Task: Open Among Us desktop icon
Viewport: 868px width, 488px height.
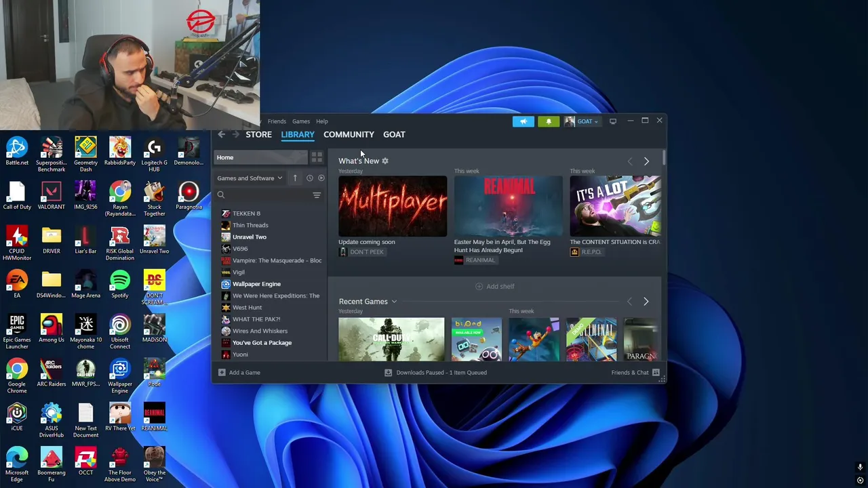Action: (x=52, y=329)
